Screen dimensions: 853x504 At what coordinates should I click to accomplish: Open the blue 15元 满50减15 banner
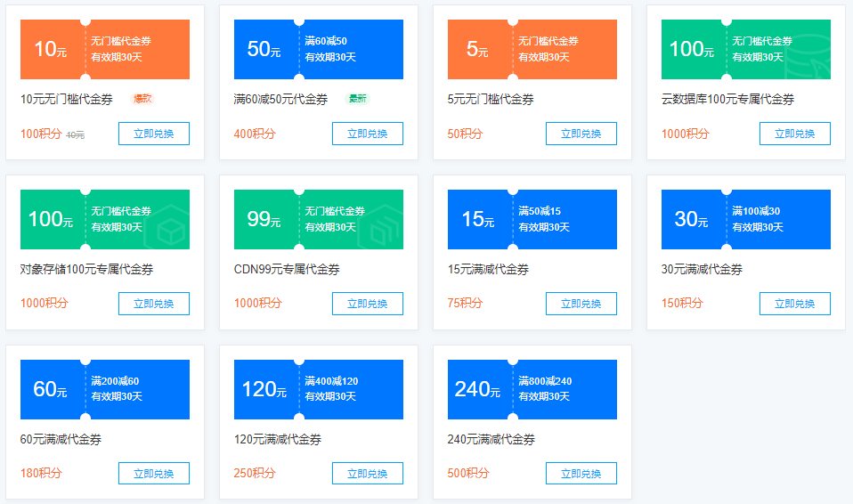click(x=532, y=219)
